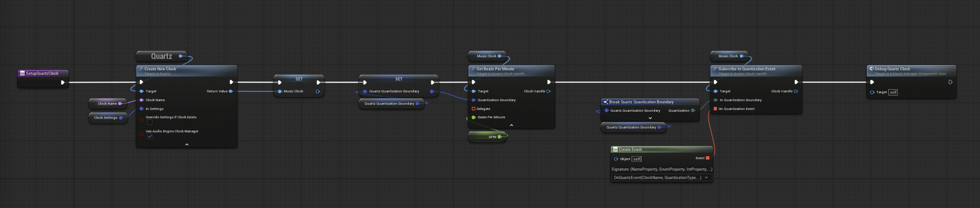
Task: Collapse the Create New Clock node pins
Action: pos(187,144)
